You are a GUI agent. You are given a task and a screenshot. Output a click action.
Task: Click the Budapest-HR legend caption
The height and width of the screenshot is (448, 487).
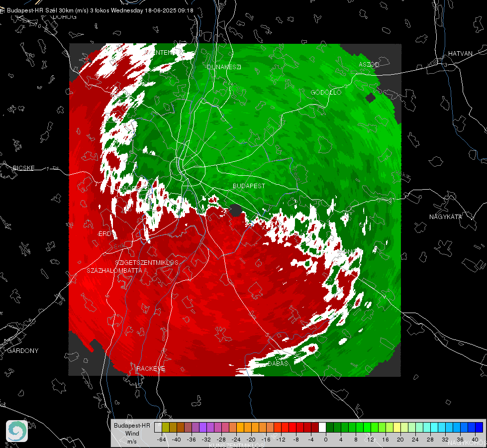click(x=132, y=426)
